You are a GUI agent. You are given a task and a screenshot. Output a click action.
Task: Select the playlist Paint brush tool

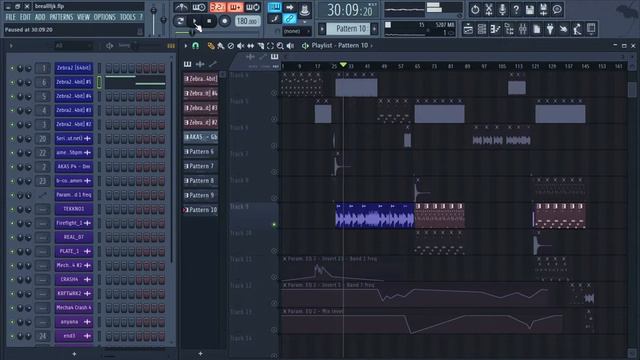221,46
